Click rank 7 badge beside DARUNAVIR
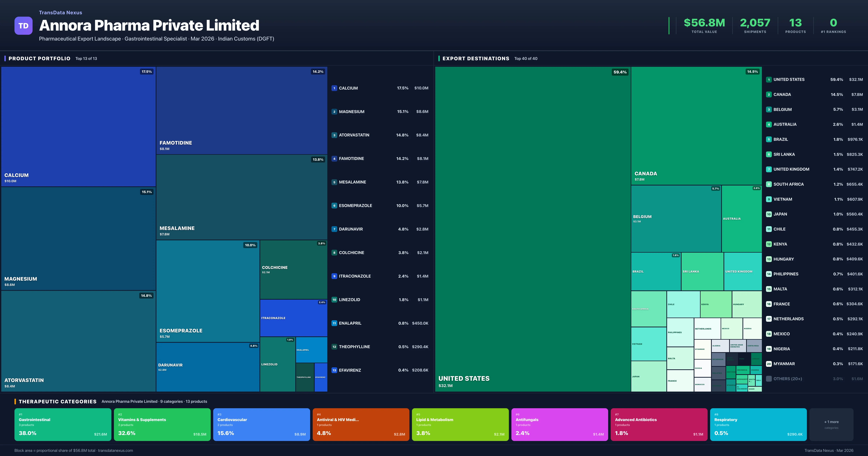 (x=334, y=229)
